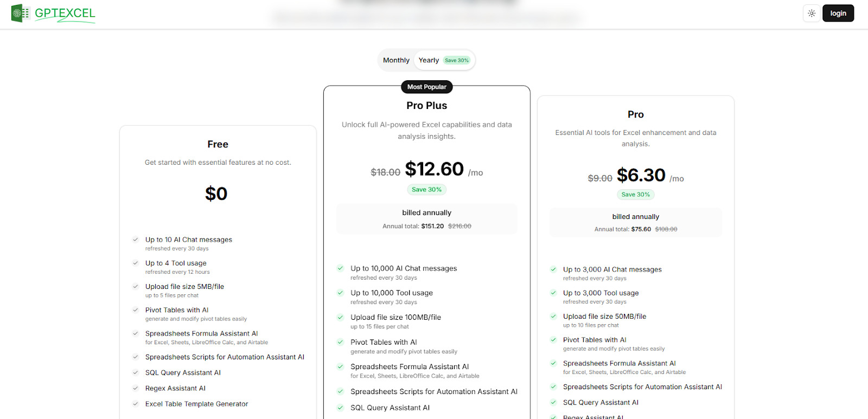The height and width of the screenshot is (419, 868).
Task: Click checkmark beside Pivot Tables with AI in Free
Action: click(x=135, y=310)
